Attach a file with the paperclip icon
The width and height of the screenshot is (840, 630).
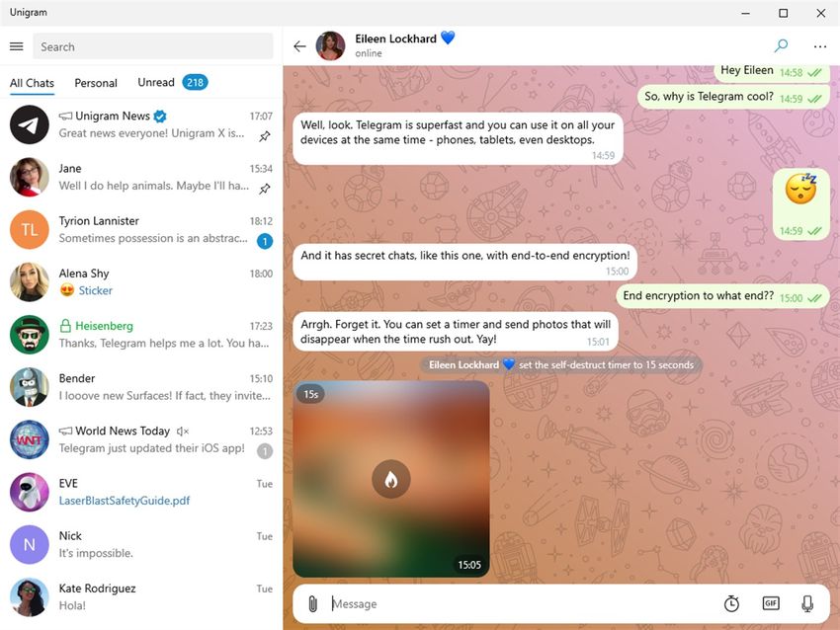pos(313,603)
